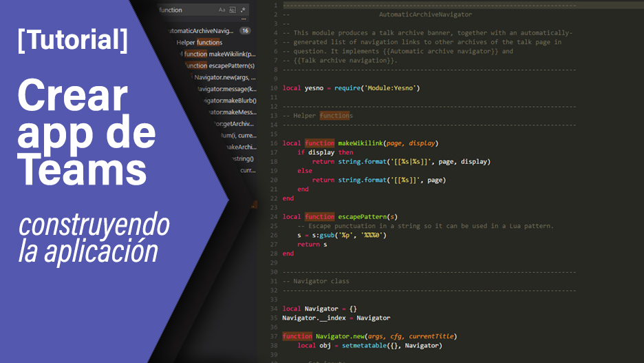Toggle the Match Case (Aa) search option
Viewport: 644px width, 363px height.
click(x=222, y=10)
